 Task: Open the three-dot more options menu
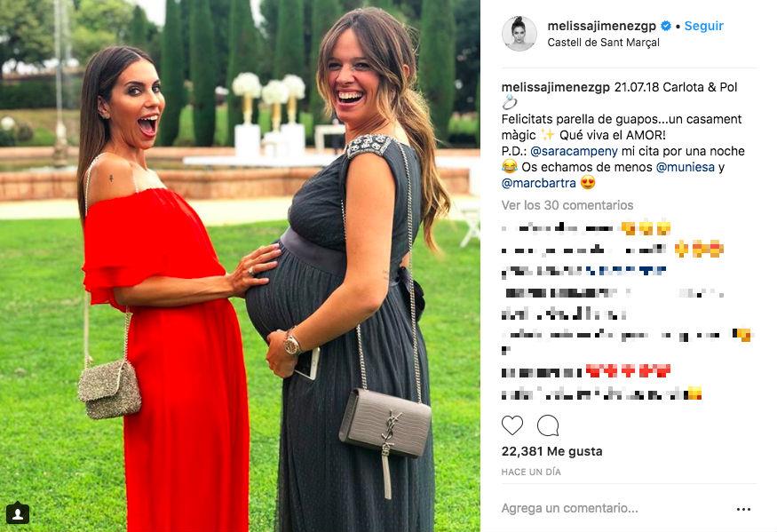point(743,509)
